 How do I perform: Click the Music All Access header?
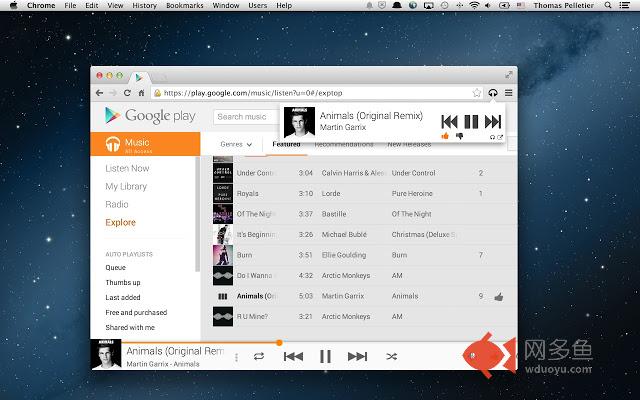pos(145,144)
